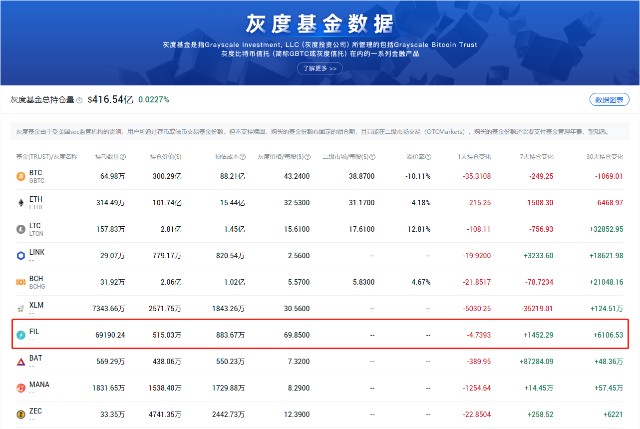Open the 了解更多 >> banner button
Screen dimensions: 640x429
320,69
